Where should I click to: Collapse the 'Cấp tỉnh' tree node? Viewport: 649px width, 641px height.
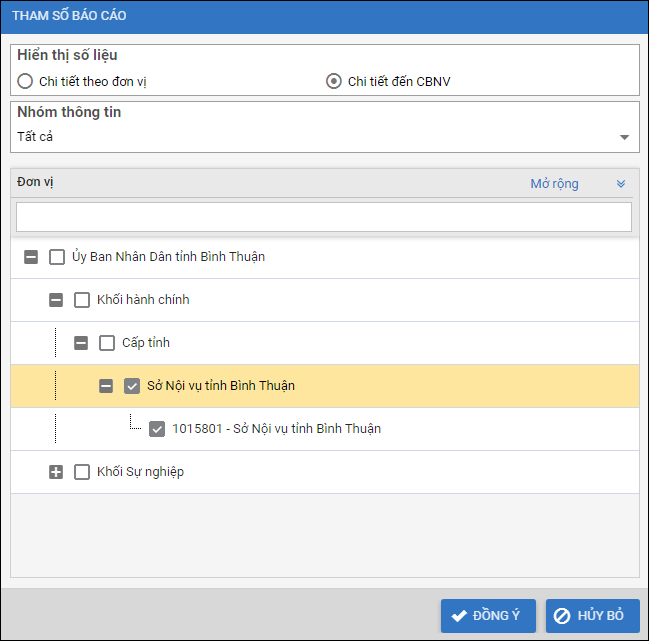click(81, 343)
